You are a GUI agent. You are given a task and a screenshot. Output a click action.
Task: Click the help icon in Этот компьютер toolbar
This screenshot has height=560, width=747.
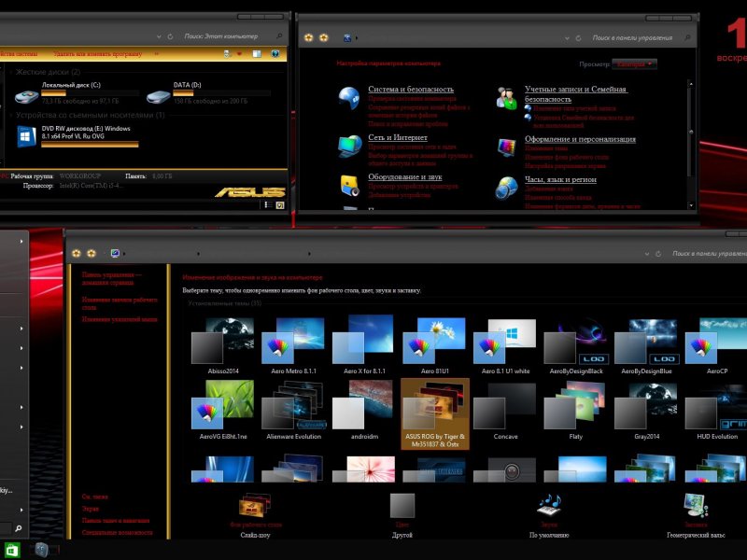click(275, 54)
